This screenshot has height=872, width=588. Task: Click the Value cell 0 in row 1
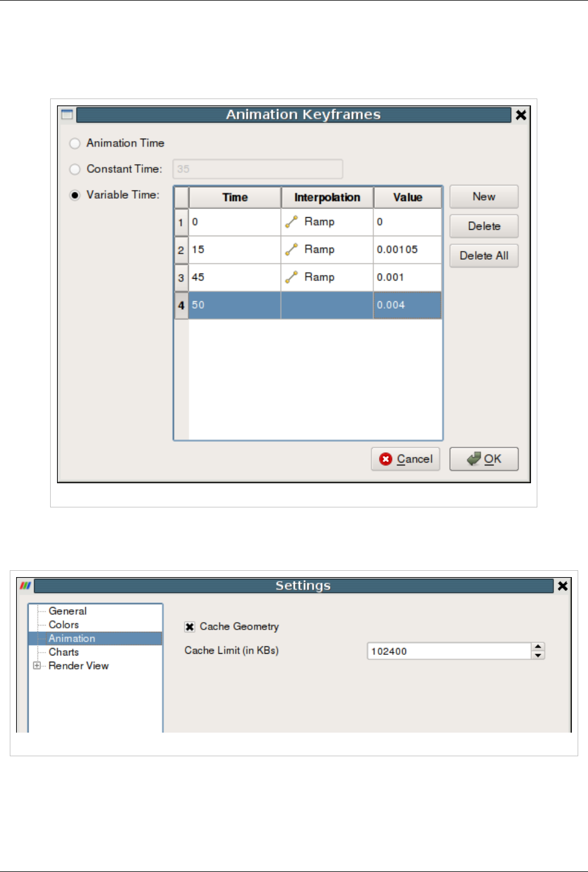(x=408, y=222)
